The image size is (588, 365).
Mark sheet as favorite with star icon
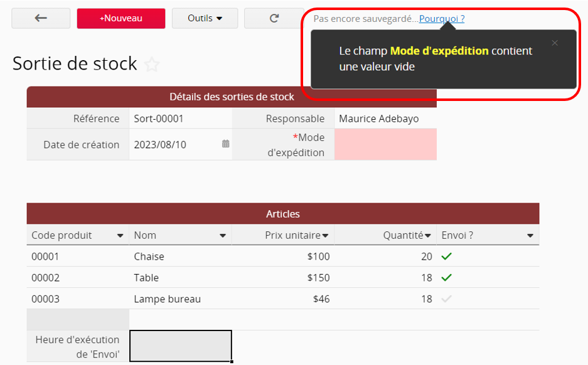pyautogui.click(x=151, y=64)
